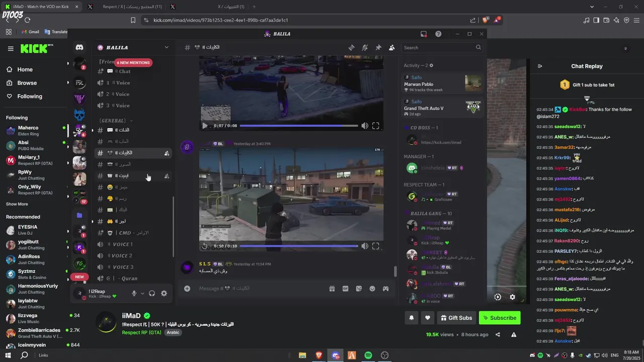The image size is (644, 362).
Task: Report stream with warning triangle icon
Action: point(514,334)
